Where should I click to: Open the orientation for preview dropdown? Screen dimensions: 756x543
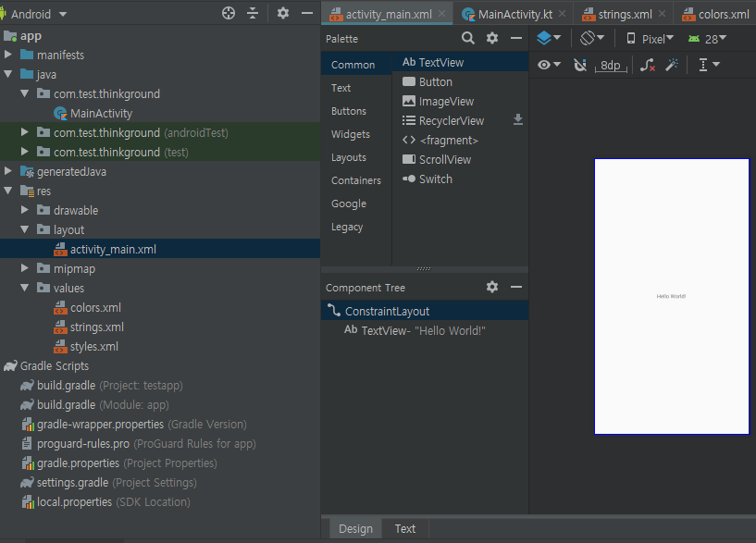pyautogui.click(x=592, y=38)
